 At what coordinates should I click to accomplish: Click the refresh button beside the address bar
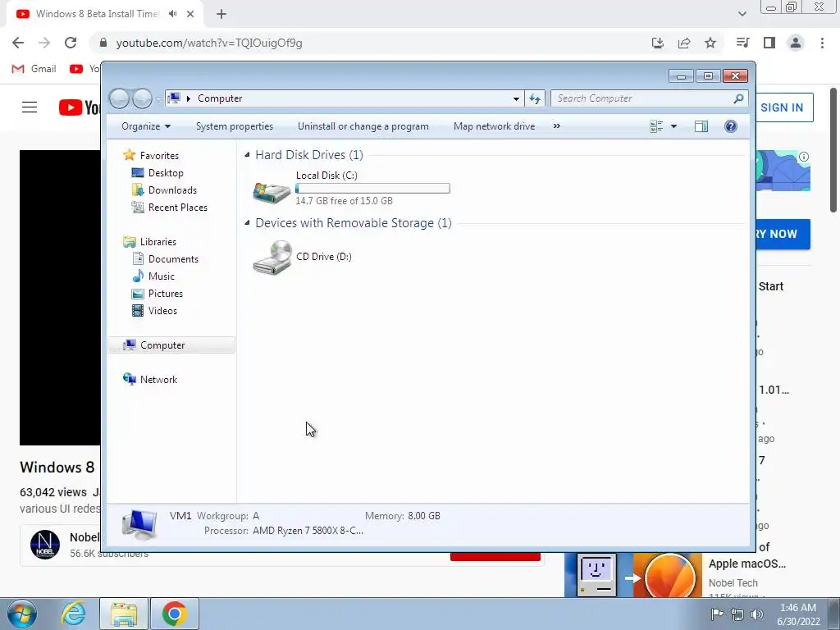coord(535,98)
